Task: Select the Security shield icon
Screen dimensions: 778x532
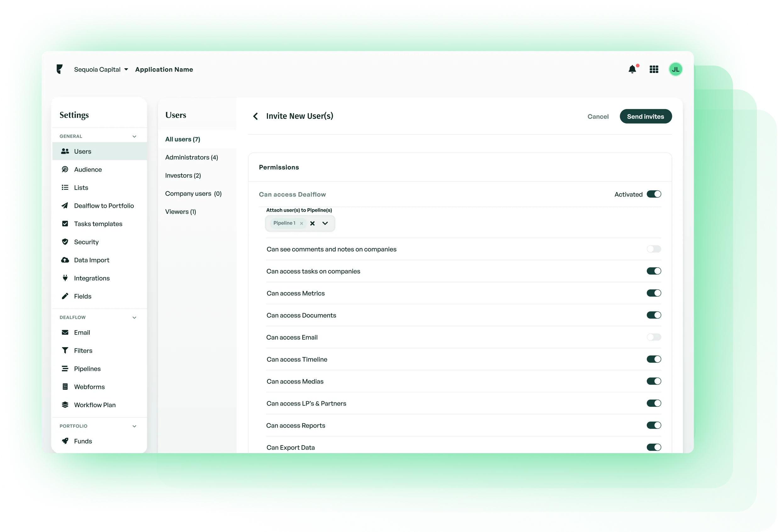Action: [65, 241]
